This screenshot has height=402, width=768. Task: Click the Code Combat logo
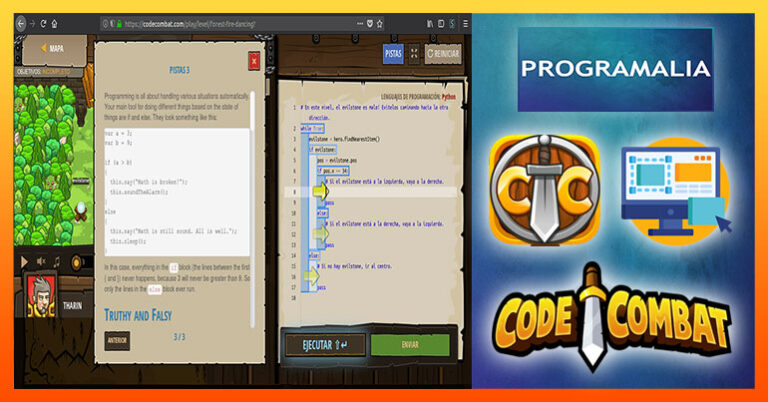tap(612, 318)
